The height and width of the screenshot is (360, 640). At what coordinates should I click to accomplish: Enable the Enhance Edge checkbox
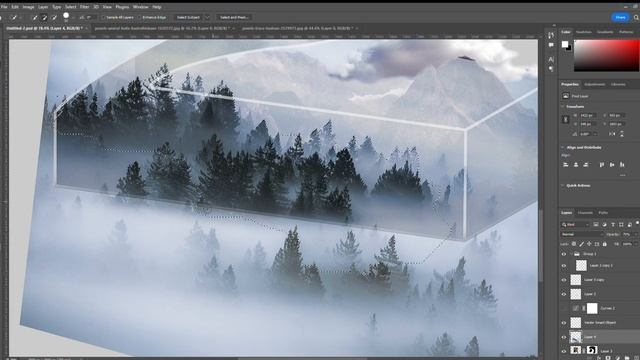coord(139,18)
